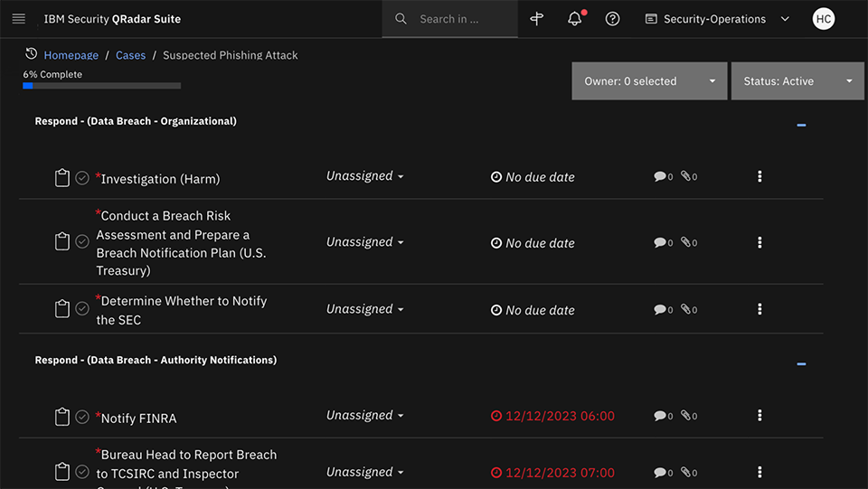Open comments for Determine Whether to Notify SEC
This screenshot has width=868, height=489.
[x=663, y=309]
